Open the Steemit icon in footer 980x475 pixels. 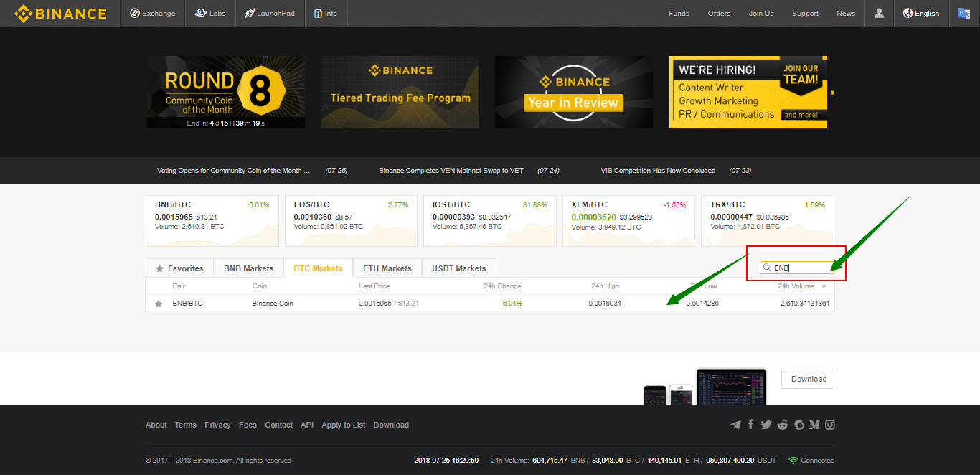(x=798, y=425)
